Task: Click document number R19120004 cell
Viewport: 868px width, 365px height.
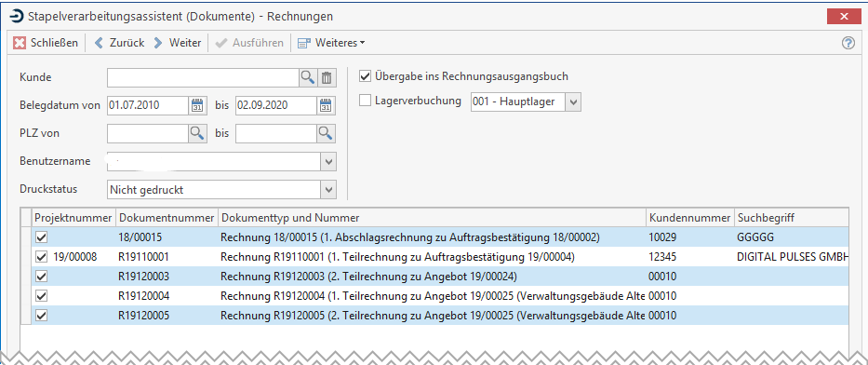Action: click(144, 296)
